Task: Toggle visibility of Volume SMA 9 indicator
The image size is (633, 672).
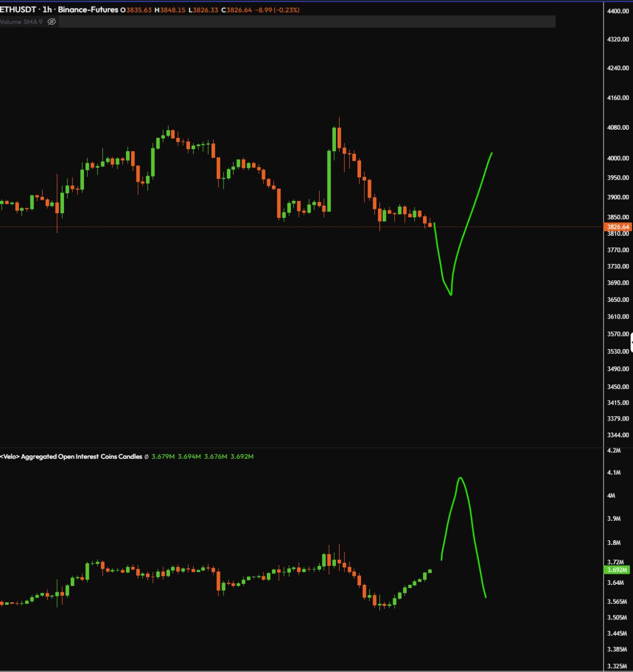Action: pyautogui.click(x=51, y=22)
